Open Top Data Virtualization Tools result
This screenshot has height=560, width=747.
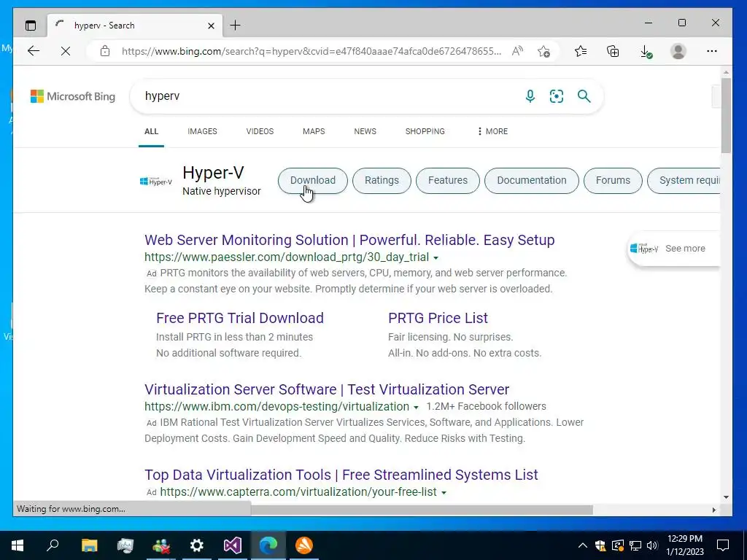[x=341, y=475]
